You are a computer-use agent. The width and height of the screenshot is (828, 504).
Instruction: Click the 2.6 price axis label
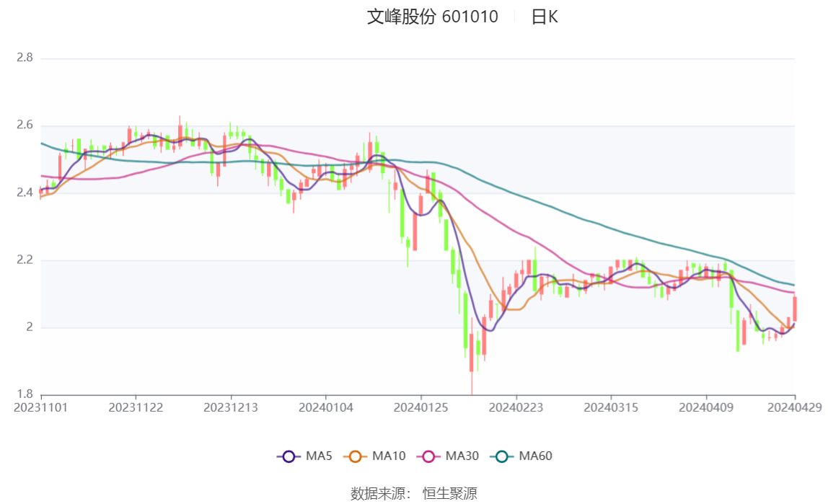click(x=25, y=125)
